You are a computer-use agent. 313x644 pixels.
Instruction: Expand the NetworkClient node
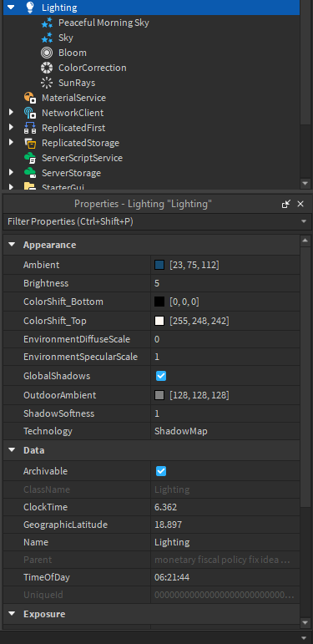tap(11, 112)
